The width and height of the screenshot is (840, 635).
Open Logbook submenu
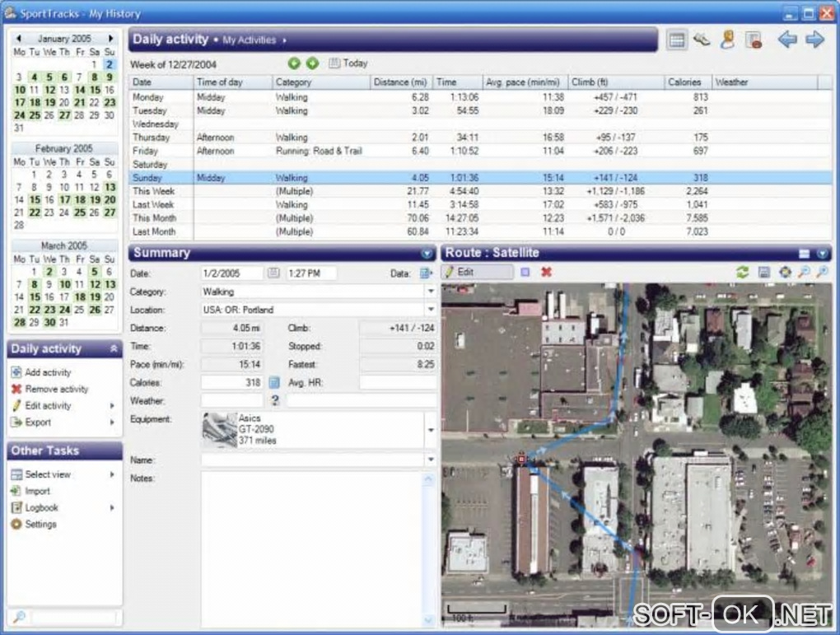click(x=63, y=507)
